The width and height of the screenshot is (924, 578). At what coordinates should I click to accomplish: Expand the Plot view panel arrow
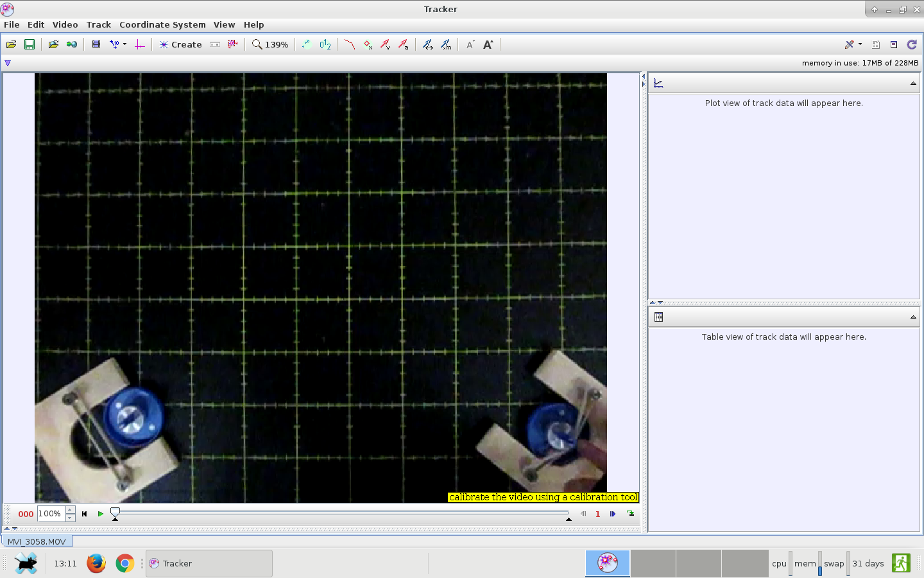pyautogui.click(x=913, y=83)
